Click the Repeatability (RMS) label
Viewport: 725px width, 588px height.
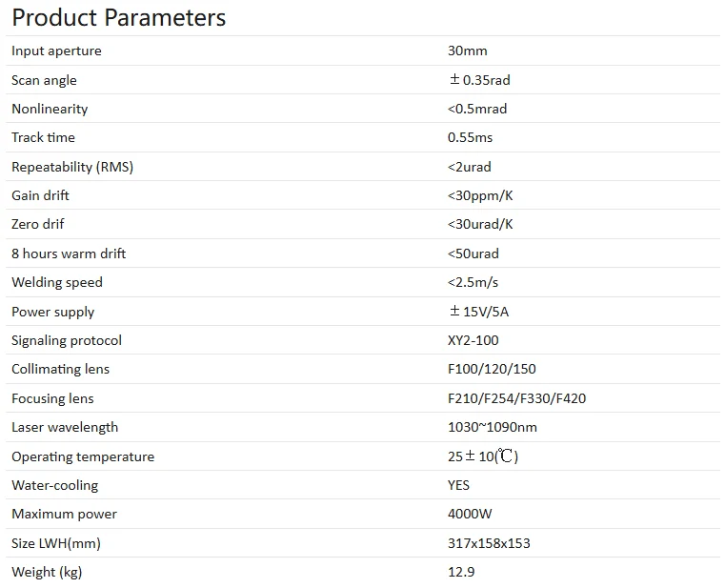(72, 167)
